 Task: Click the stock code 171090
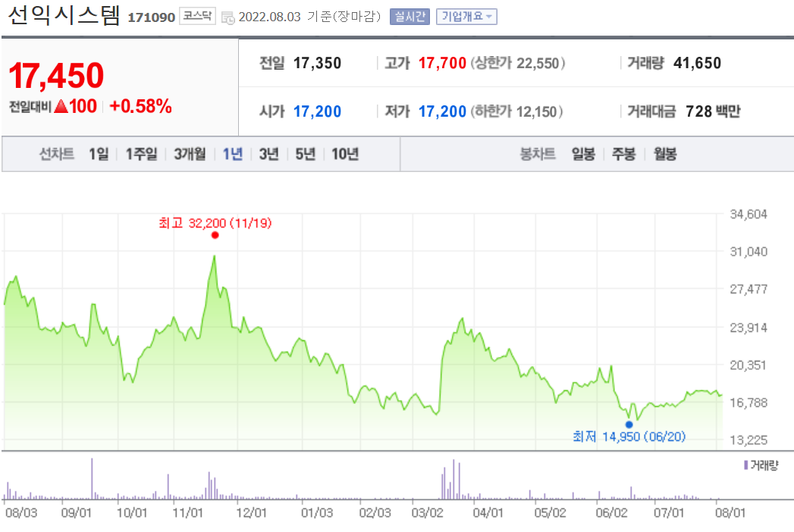pyautogui.click(x=152, y=17)
